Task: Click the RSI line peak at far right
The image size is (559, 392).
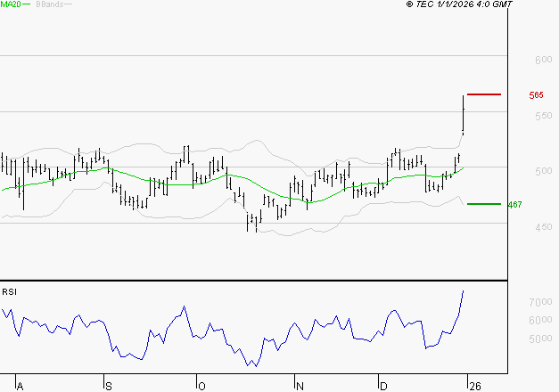Action: point(463,291)
